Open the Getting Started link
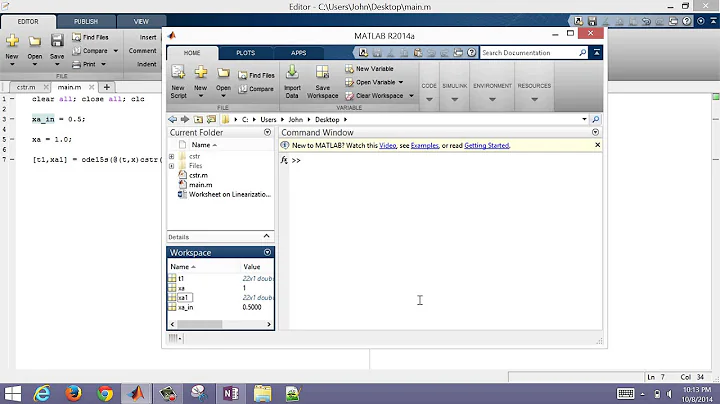The height and width of the screenshot is (404, 720). pyautogui.click(x=487, y=146)
